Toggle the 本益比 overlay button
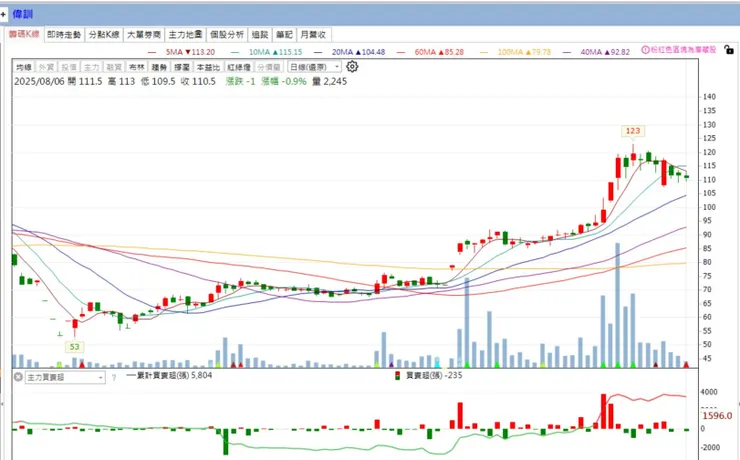The height and width of the screenshot is (460, 740). [208, 67]
